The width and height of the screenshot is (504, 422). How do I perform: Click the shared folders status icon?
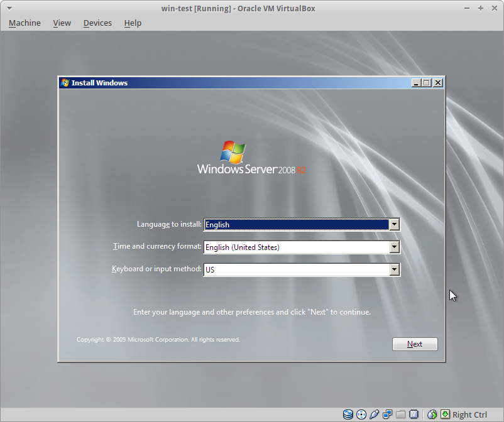pyautogui.click(x=400, y=414)
